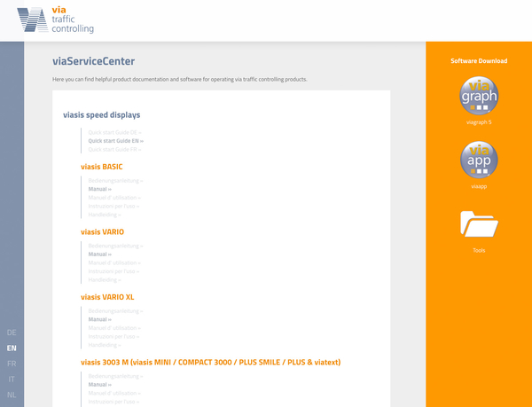532x407 pixels.
Task: Open viasis VARIO XL Manuel d'utilisation
Action: coord(114,327)
